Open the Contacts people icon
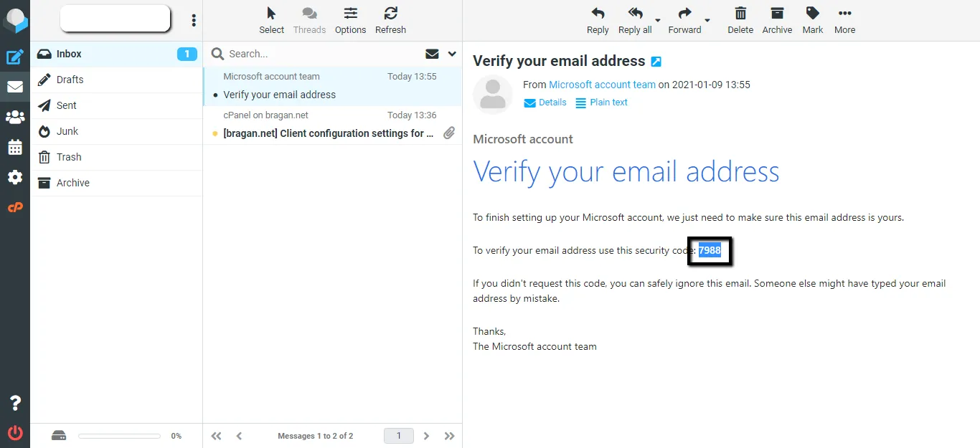The width and height of the screenshot is (980, 448). pyautogui.click(x=15, y=117)
